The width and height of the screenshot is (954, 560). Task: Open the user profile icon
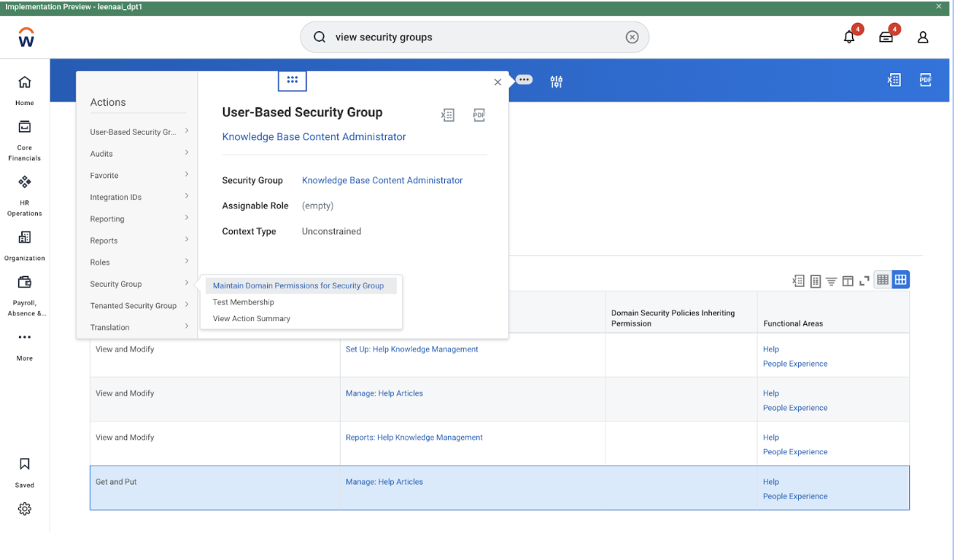[923, 37]
